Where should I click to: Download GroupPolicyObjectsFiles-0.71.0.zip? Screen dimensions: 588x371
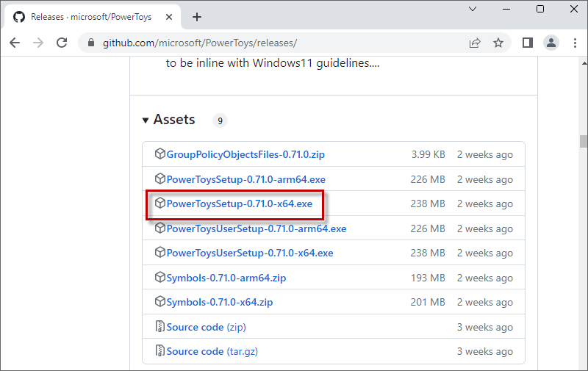pos(245,154)
